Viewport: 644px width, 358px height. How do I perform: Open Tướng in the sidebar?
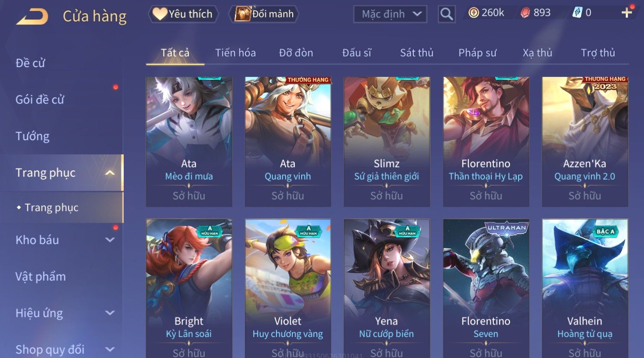click(33, 136)
